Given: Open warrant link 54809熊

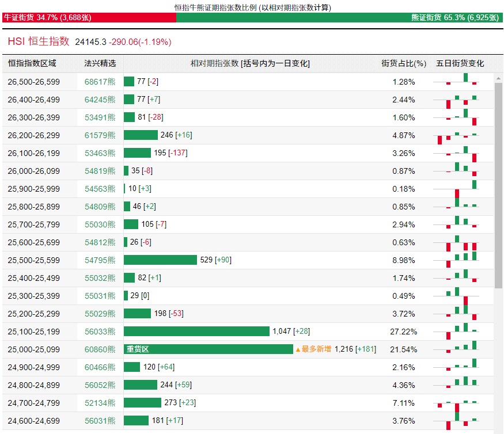Looking at the screenshot, I should pos(100,207).
